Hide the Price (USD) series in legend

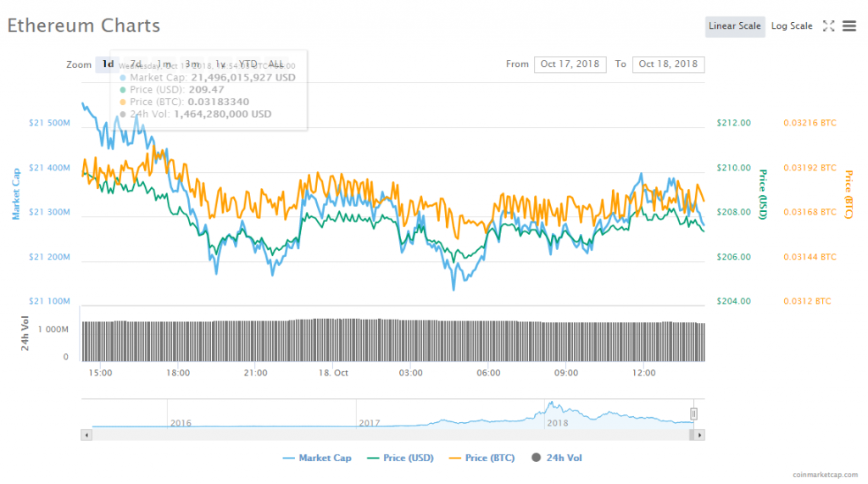(x=401, y=458)
